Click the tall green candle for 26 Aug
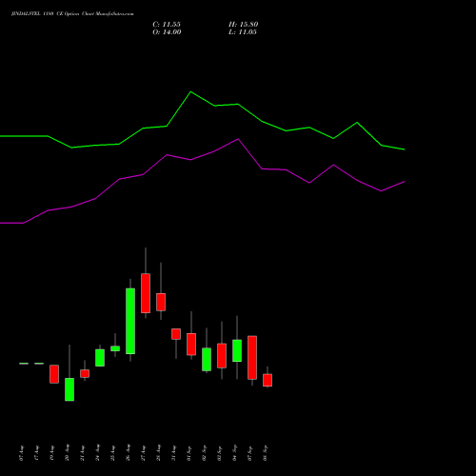This screenshot has width=476, height=476. [130, 321]
